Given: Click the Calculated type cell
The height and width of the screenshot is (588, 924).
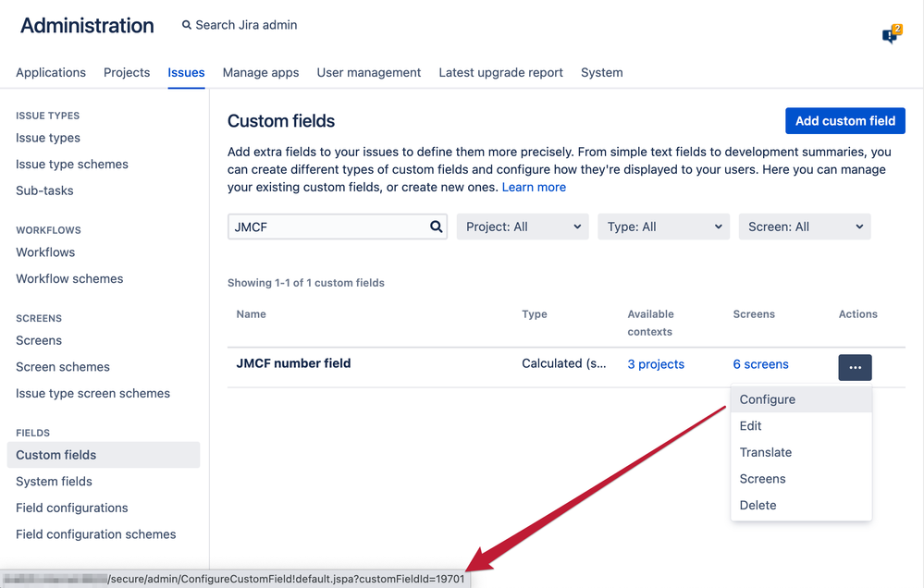Looking at the screenshot, I should click(564, 363).
